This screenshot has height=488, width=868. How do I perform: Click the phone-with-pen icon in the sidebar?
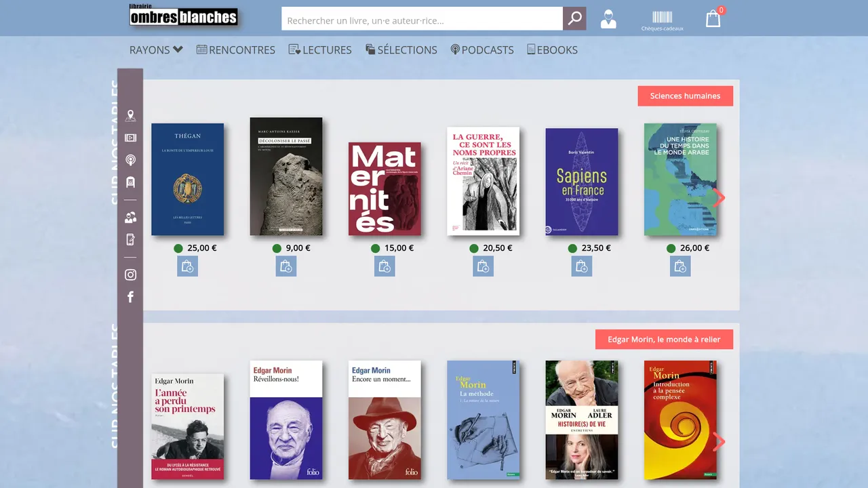click(130, 239)
